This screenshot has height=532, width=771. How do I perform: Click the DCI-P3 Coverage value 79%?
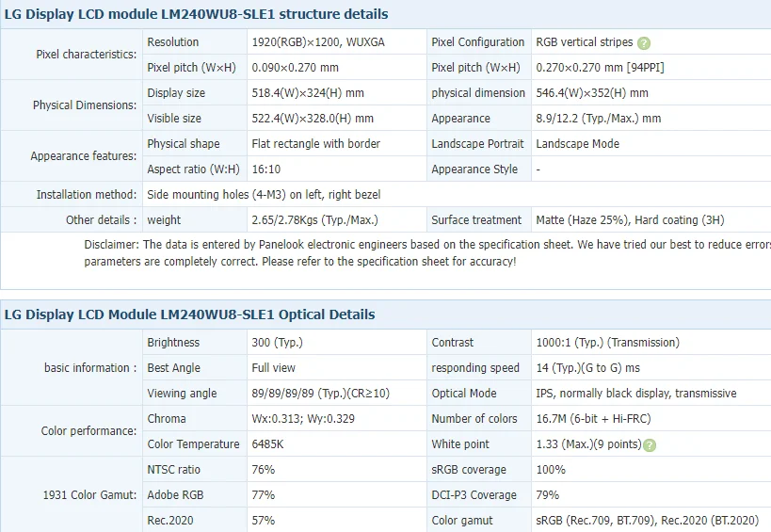pyautogui.click(x=547, y=495)
